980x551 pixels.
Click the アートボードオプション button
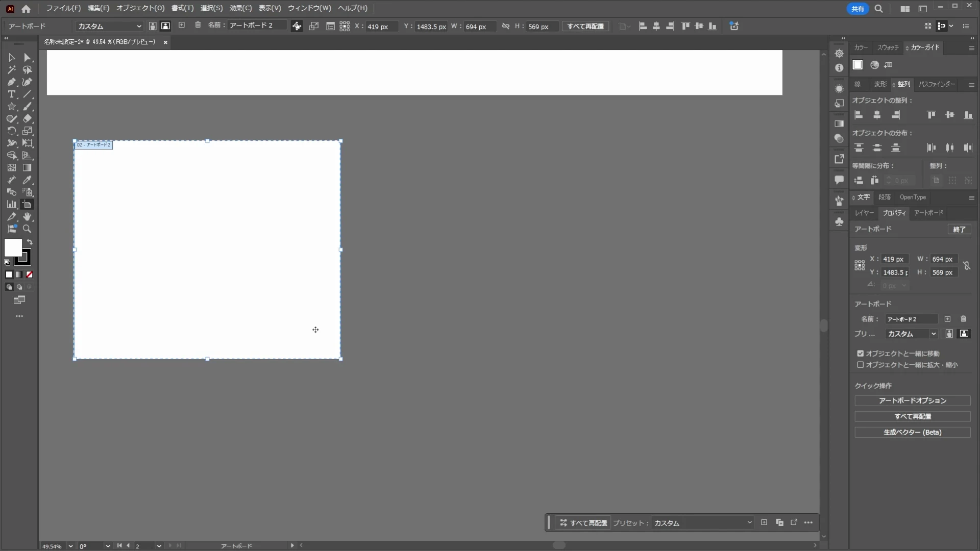click(x=913, y=401)
